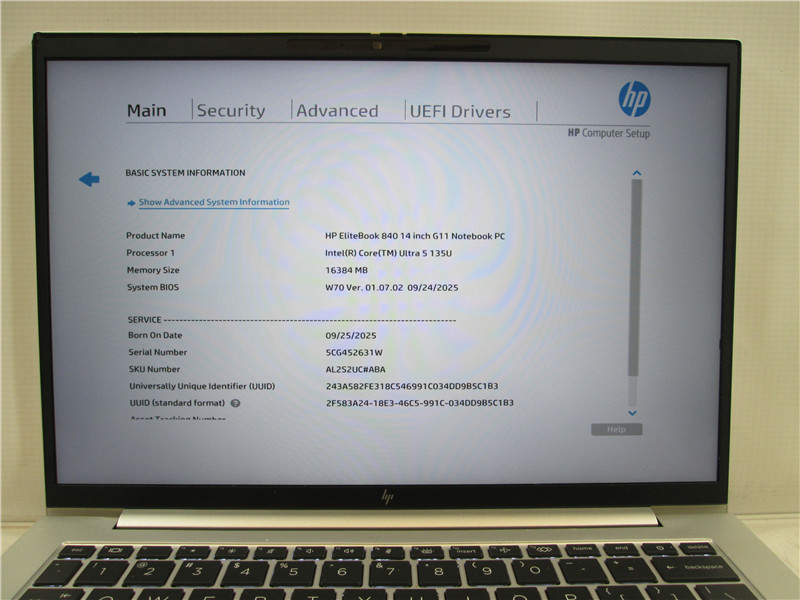
Task: Open Show Advanced System Information link
Action: pyautogui.click(x=214, y=202)
